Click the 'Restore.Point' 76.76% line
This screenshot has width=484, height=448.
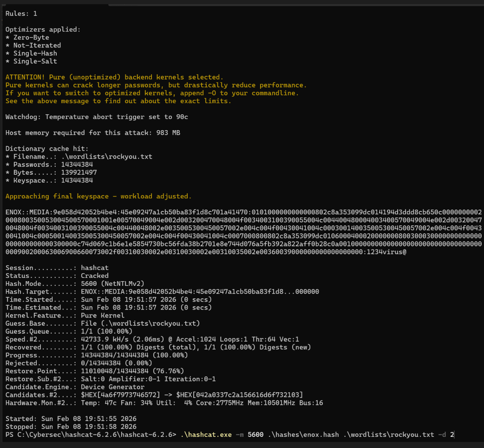pyautogui.click(x=95, y=371)
